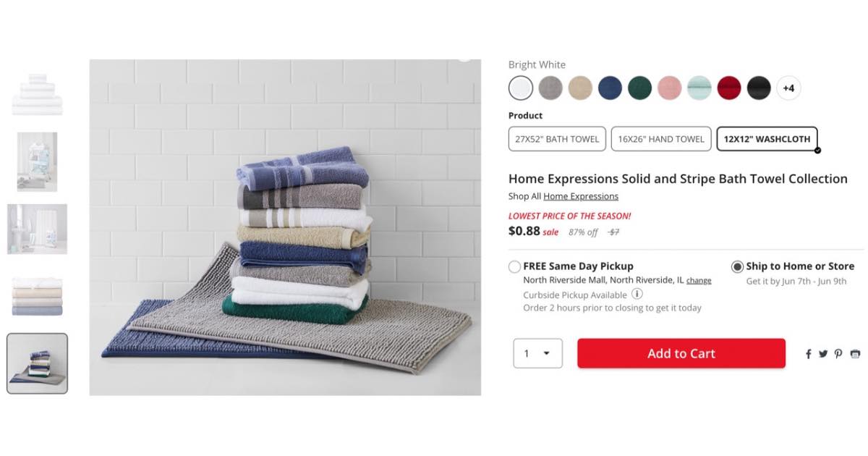Choose the 27X52" Bath Towel option
Screen dimensions: 868x456
pyautogui.click(x=557, y=139)
